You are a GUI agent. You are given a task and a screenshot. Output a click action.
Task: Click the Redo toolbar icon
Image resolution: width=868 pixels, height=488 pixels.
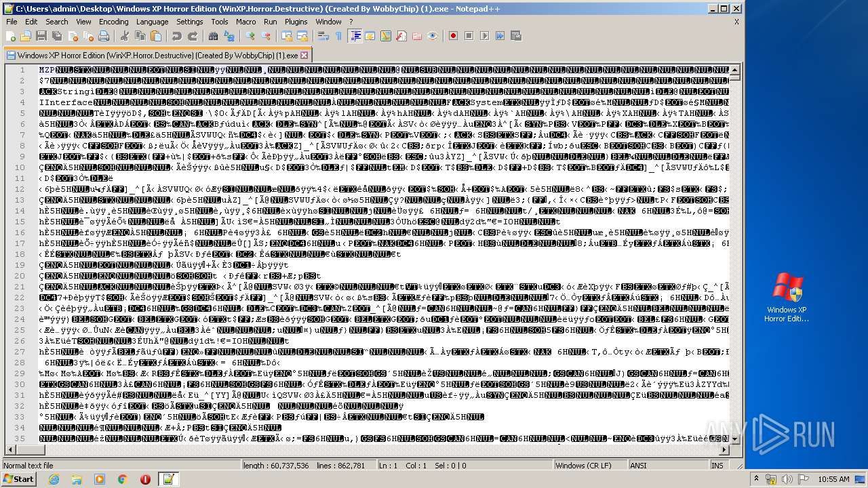point(193,36)
